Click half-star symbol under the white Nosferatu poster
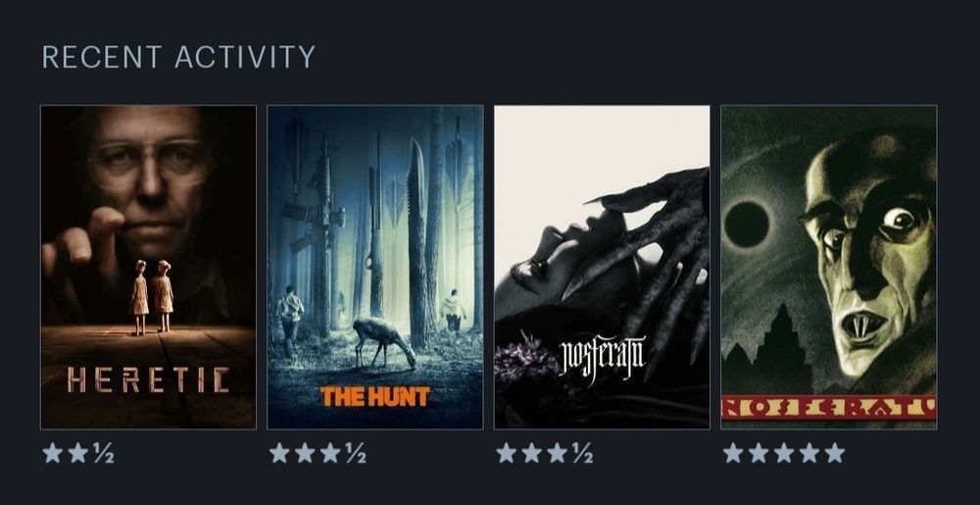980x505 pixels. pyautogui.click(x=582, y=453)
